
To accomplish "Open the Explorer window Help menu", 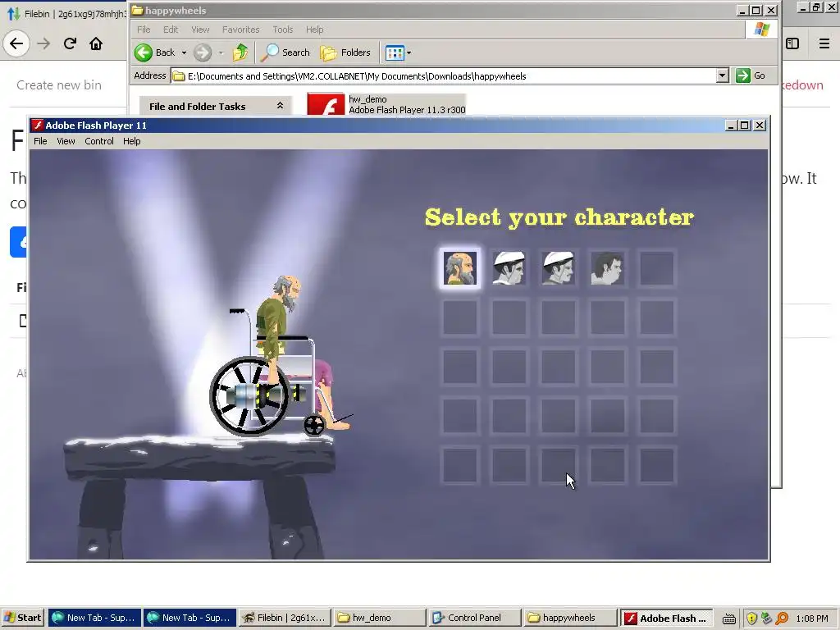I will click(x=314, y=30).
